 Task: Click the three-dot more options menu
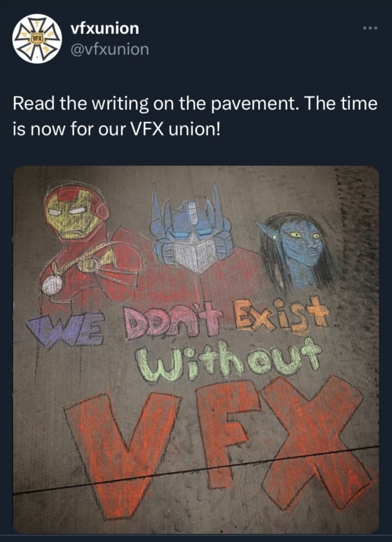(x=370, y=28)
